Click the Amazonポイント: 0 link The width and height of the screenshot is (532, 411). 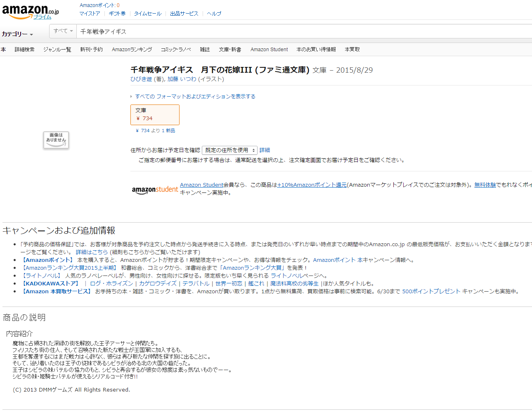click(99, 5)
